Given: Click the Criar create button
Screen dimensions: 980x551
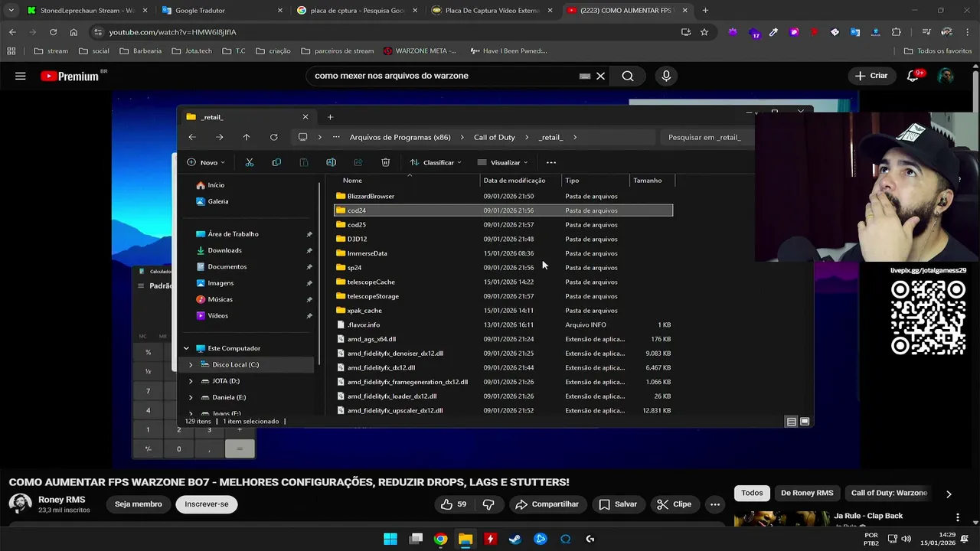Looking at the screenshot, I should coord(871,76).
